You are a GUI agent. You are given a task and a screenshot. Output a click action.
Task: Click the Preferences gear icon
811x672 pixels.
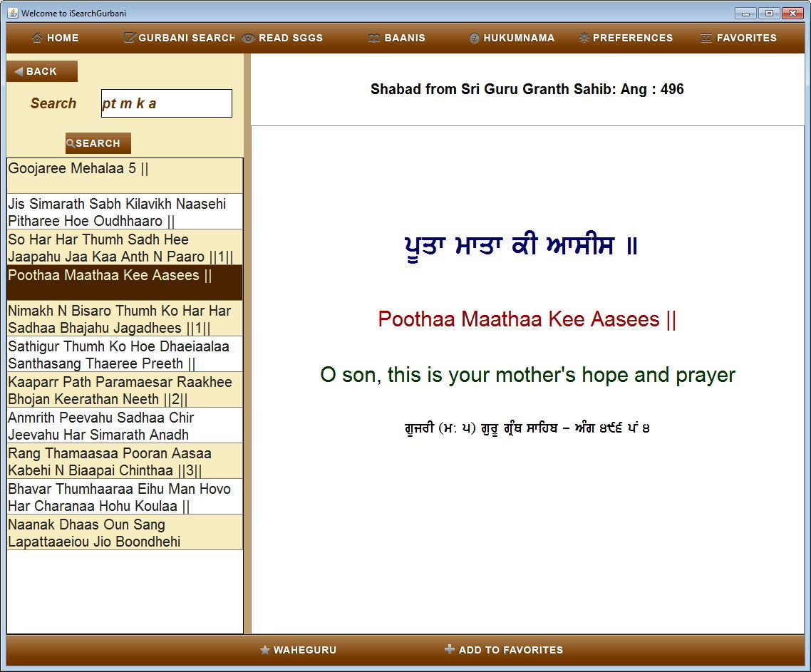pos(584,37)
